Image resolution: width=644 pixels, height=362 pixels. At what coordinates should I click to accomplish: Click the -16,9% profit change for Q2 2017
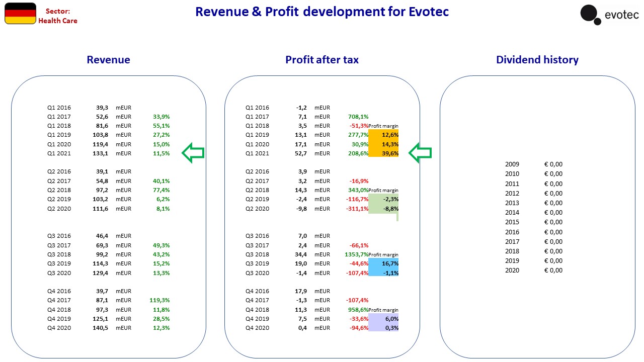click(359, 181)
